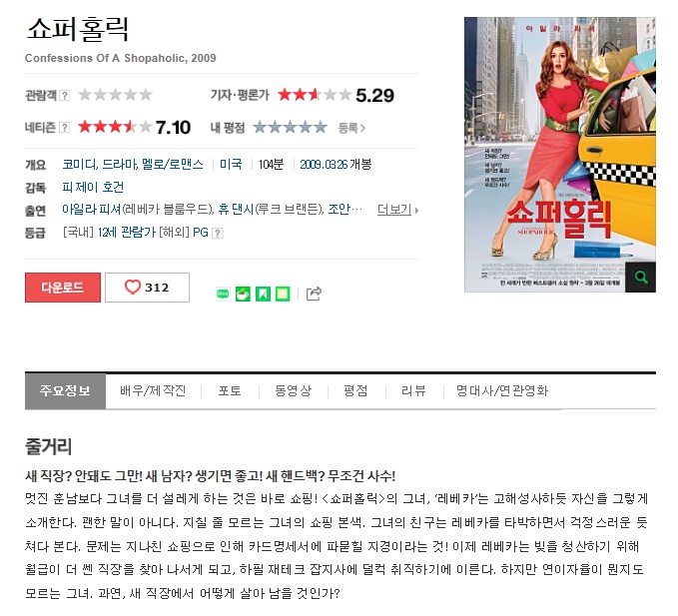Enlarge the poster with the magnifier icon
Screen dimensions: 678x616
coord(641,278)
